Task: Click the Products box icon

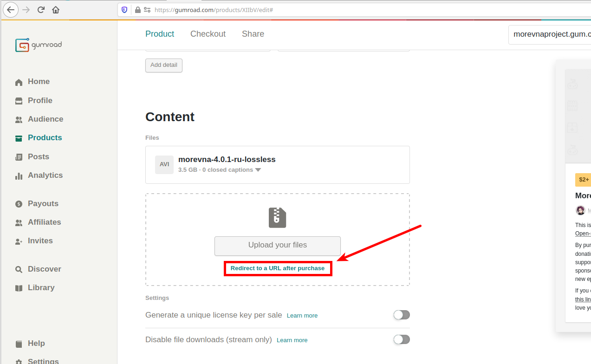Action: [19, 138]
